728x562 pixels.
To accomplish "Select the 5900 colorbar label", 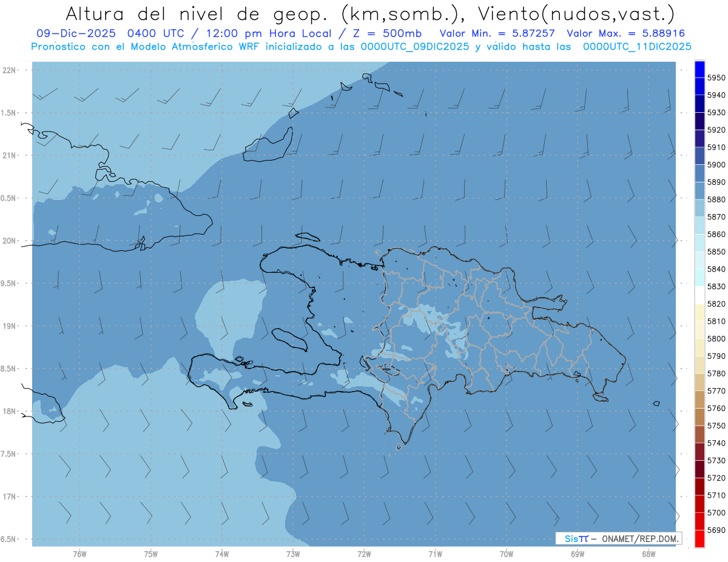I will (x=716, y=164).
